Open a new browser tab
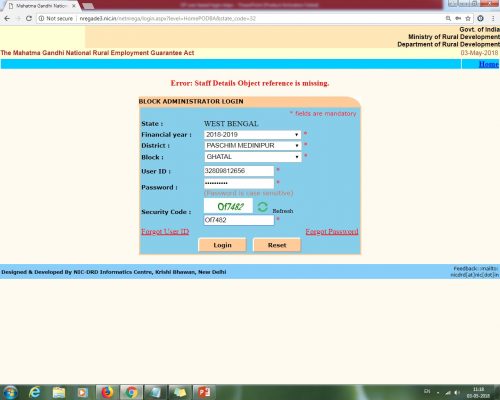This screenshot has height=400, width=500. 88,6
